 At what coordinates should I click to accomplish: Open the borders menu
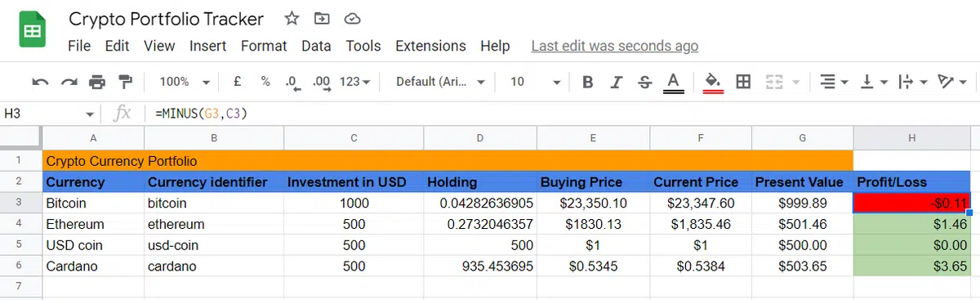tap(743, 82)
